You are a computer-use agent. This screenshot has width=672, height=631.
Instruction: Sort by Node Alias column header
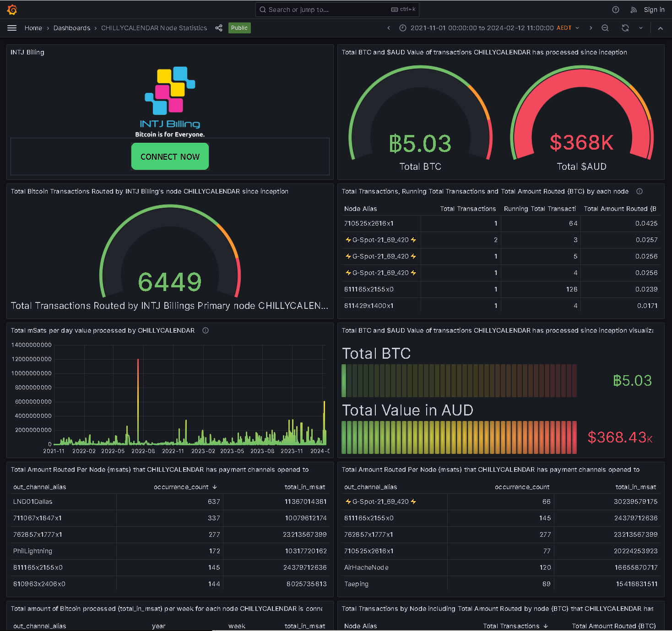(361, 209)
